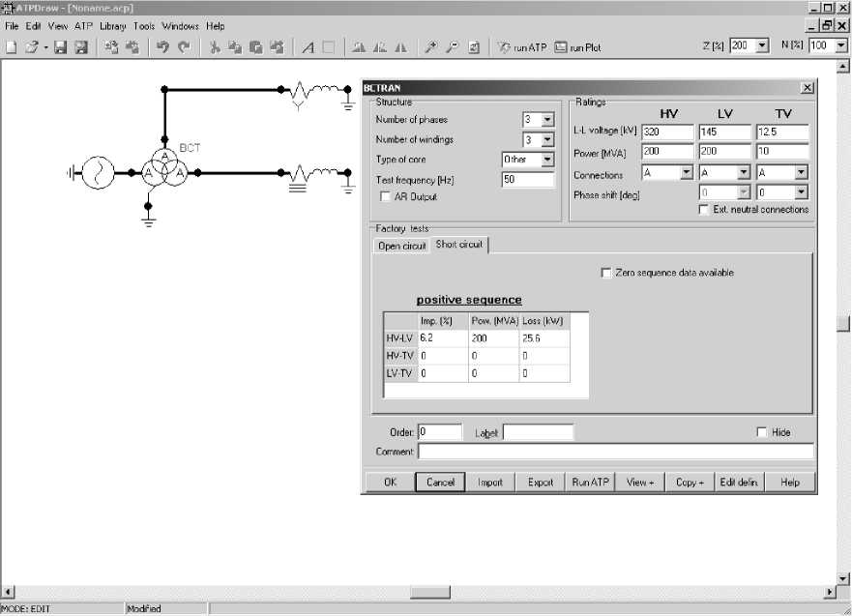
Task: Click the HV-LV impedance cell
Action: pyautogui.click(x=442, y=338)
